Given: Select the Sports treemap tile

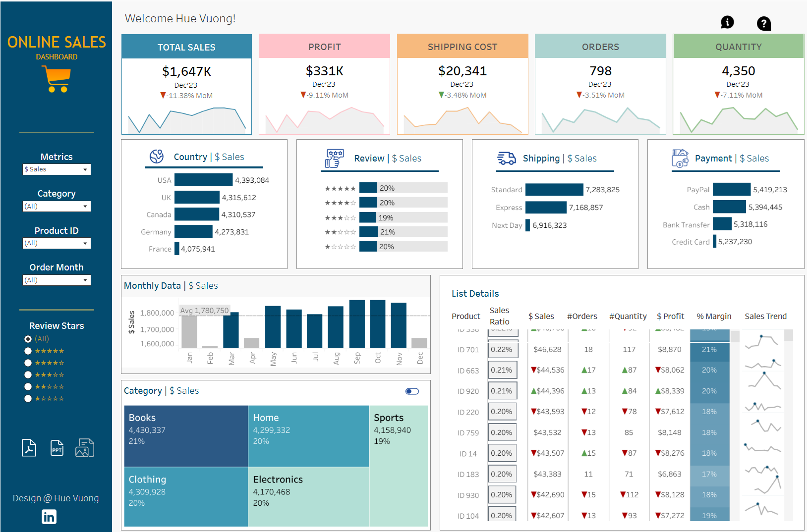Looking at the screenshot, I should coord(399,466).
